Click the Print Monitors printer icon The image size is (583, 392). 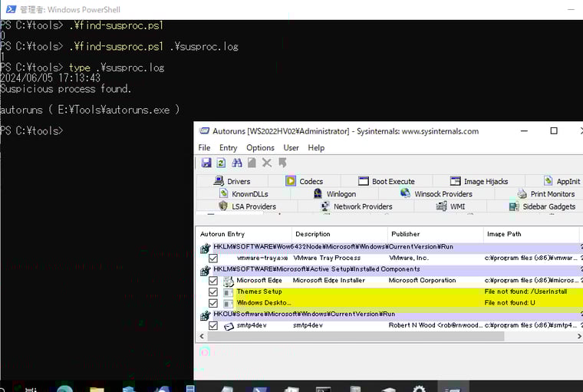pos(522,194)
